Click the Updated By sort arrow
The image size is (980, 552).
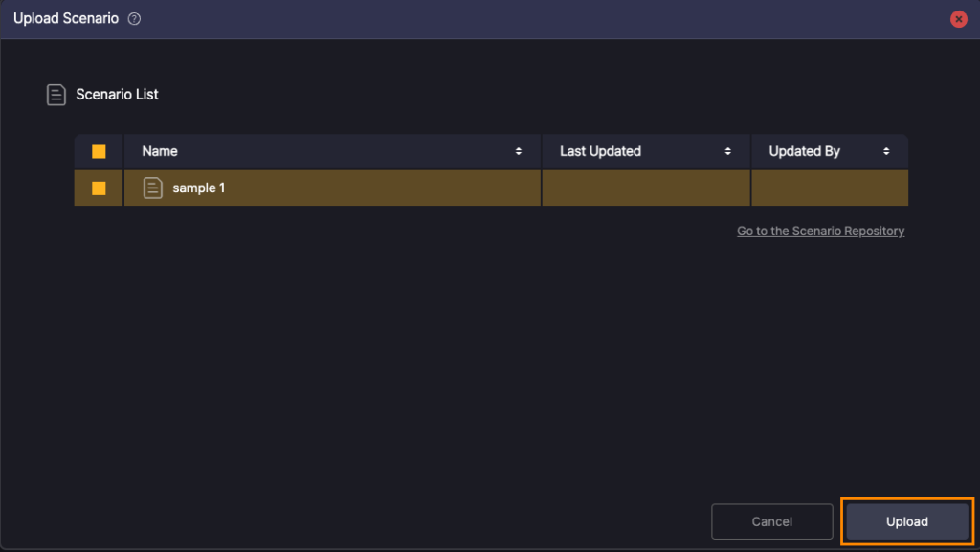887,151
